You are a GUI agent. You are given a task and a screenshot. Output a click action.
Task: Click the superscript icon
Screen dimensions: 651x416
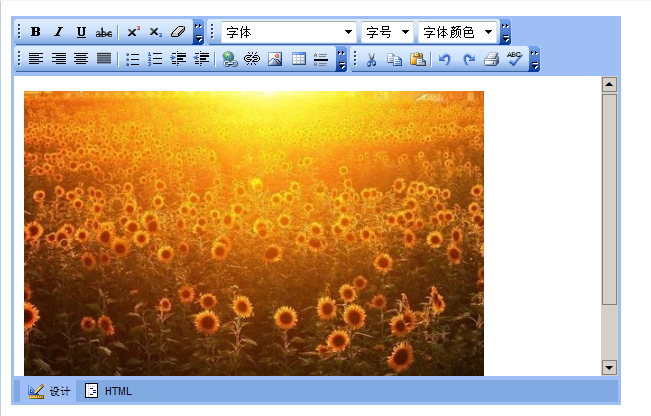pyautogui.click(x=133, y=32)
